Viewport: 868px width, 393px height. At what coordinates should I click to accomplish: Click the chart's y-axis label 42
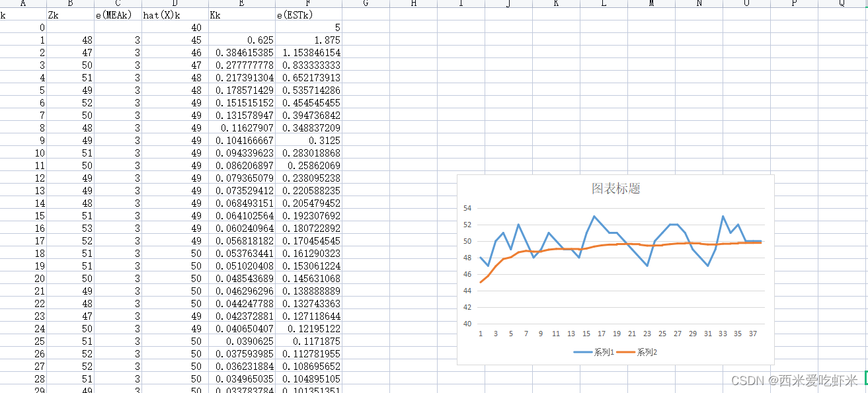[x=467, y=307]
